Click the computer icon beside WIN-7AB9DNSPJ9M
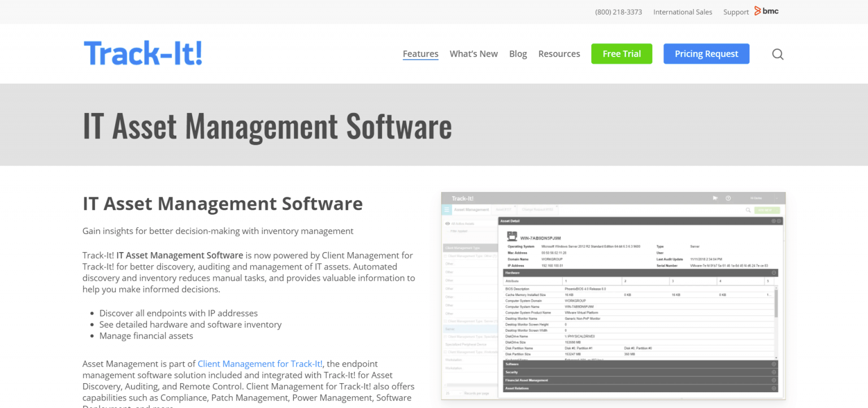The image size is (868, 408). pyautogui.click(x=511, y=237)
